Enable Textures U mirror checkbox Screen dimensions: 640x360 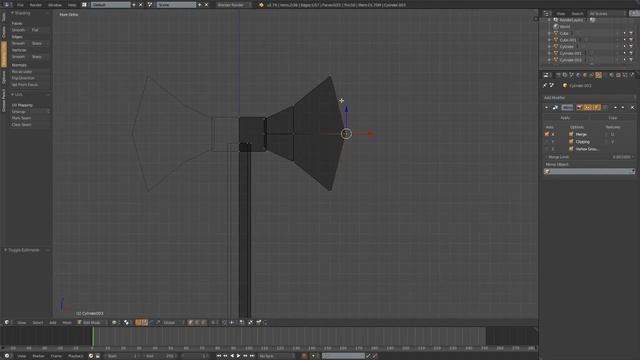click(x=607, y=134)
